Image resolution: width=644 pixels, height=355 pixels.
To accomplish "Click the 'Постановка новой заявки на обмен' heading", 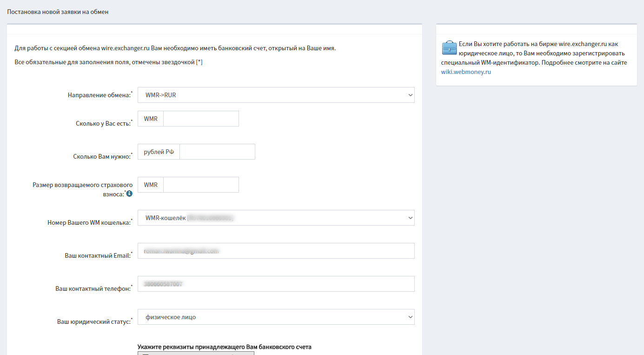I will point(58,12).
